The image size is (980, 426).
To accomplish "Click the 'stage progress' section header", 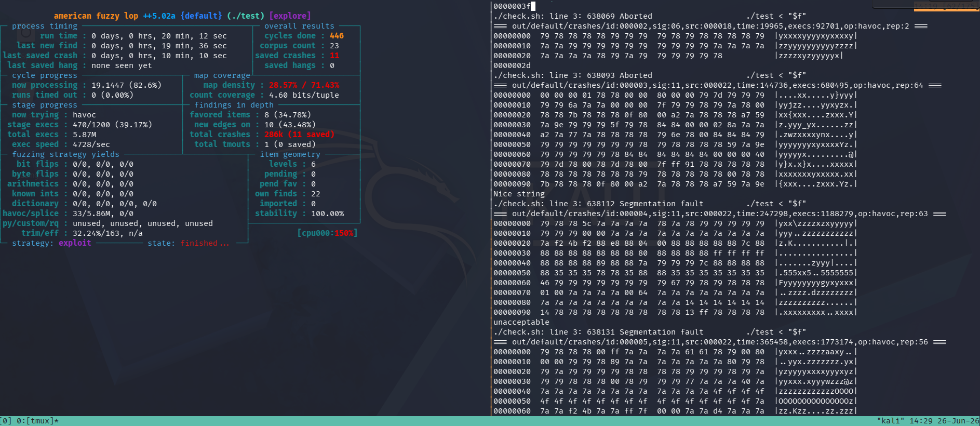I will 45,105.
